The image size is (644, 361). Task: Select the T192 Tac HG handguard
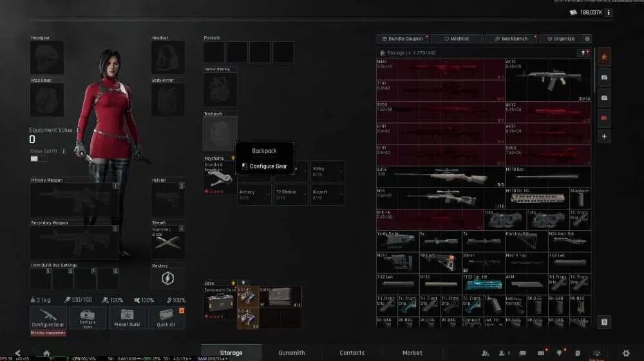tap(484, 284)
